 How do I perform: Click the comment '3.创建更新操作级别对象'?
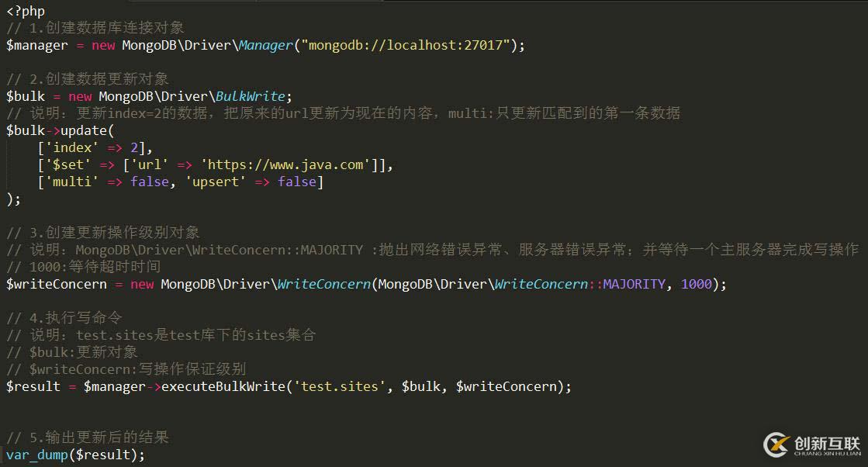click(114, 233)
